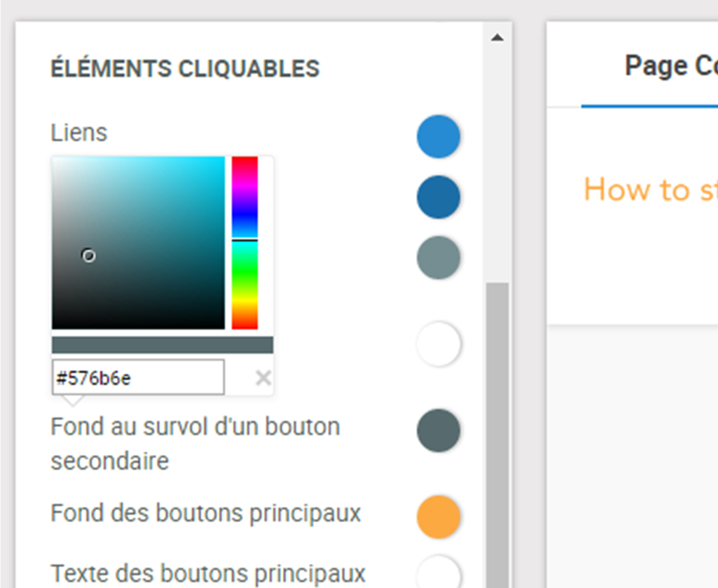Click the Liens label

(79, 133)
